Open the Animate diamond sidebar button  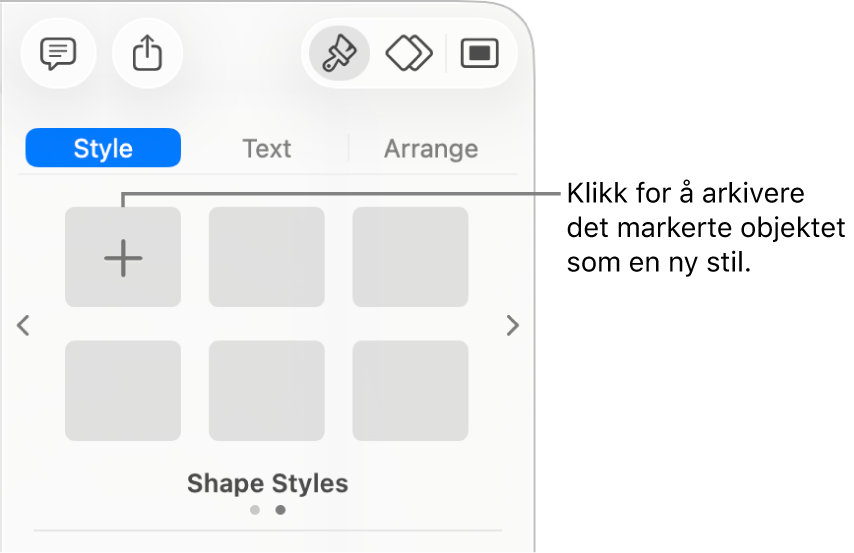pyautogui.click(x=409, y=53)
